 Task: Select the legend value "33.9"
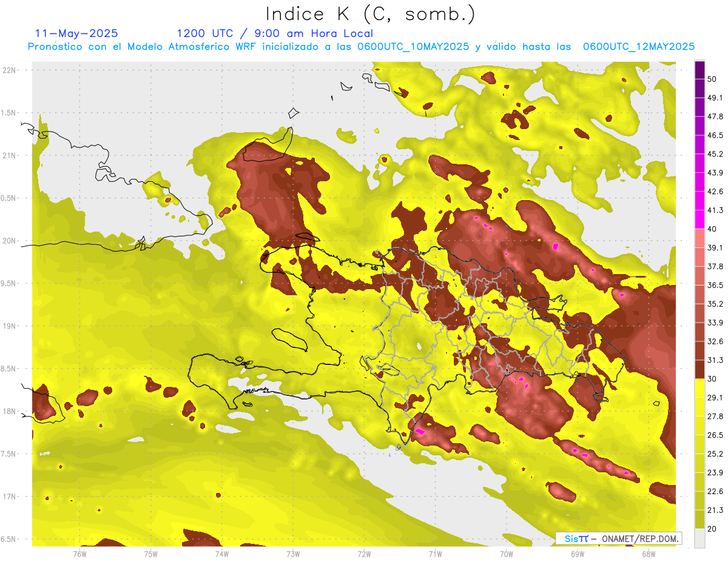click(715, 323)
